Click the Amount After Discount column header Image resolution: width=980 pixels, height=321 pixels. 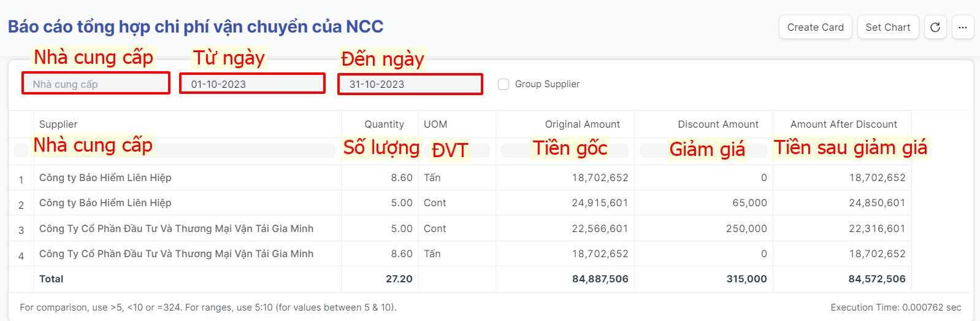click(843, 124)
